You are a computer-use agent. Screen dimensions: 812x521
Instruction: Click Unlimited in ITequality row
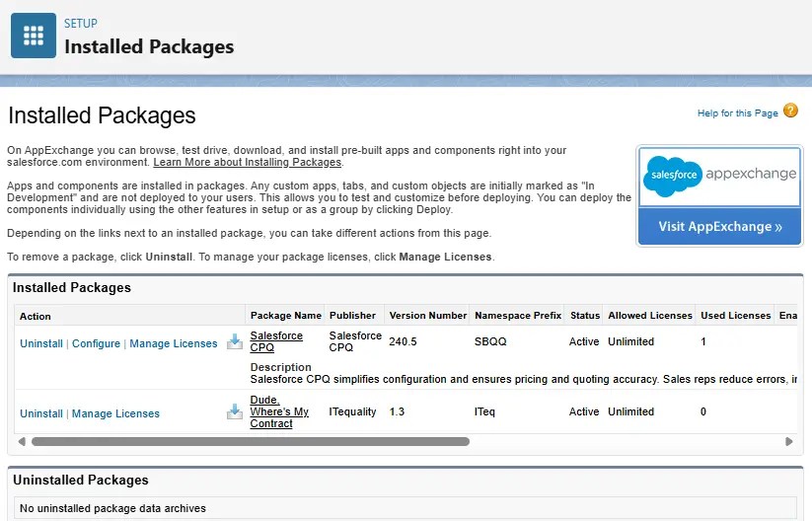point(630,411)
